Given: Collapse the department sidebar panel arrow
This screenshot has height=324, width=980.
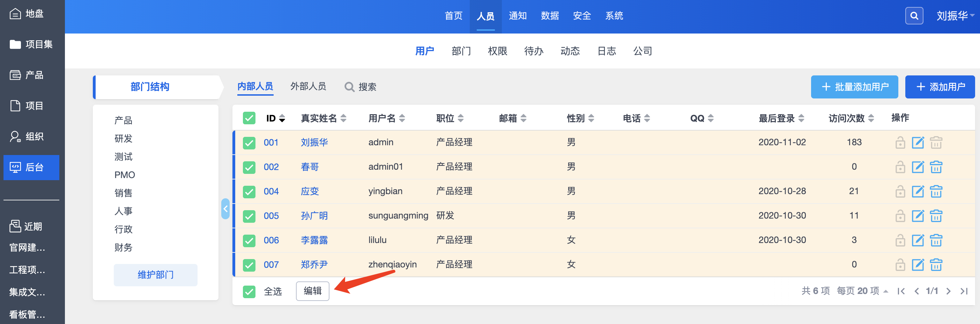Looking at the screenshot, I should [225, 209].
